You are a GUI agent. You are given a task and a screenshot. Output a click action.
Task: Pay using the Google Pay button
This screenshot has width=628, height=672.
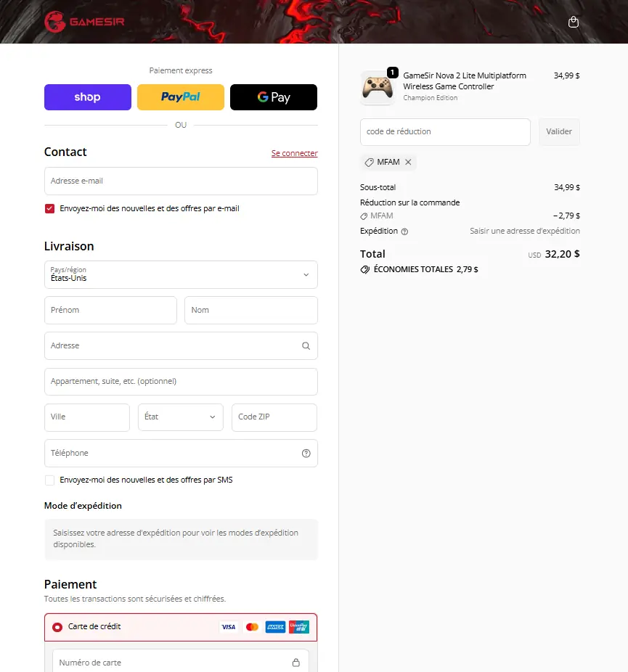(274, 97)
